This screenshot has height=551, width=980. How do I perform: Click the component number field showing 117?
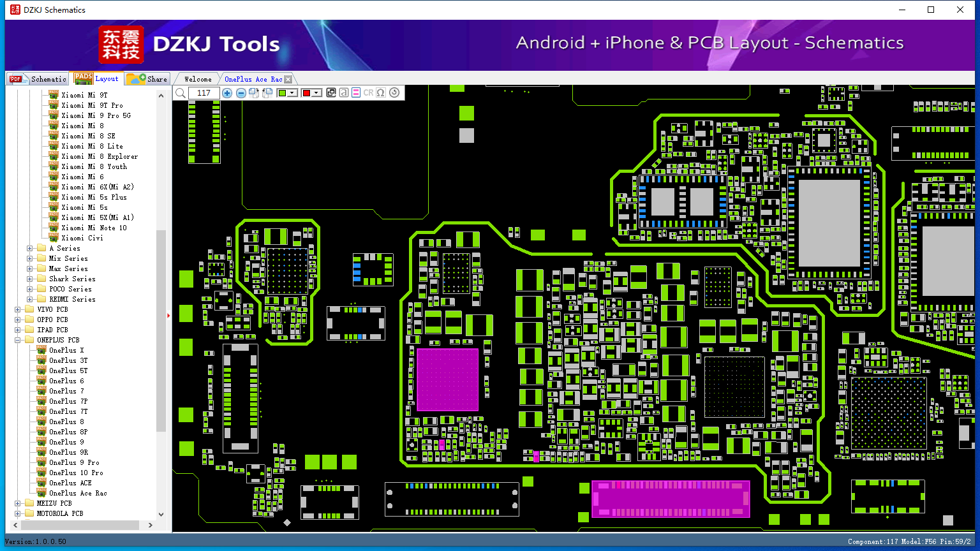(x=204, y=93)
